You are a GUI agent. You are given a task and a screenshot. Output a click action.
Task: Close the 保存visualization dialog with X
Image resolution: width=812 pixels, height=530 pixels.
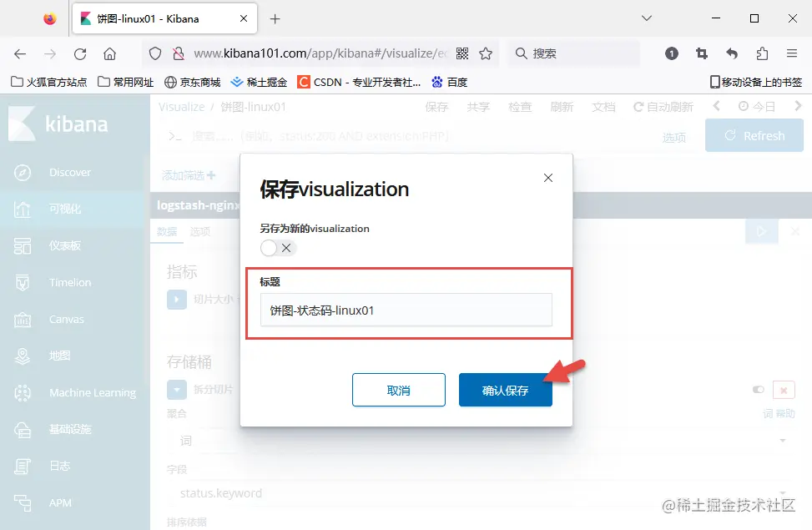548,178
